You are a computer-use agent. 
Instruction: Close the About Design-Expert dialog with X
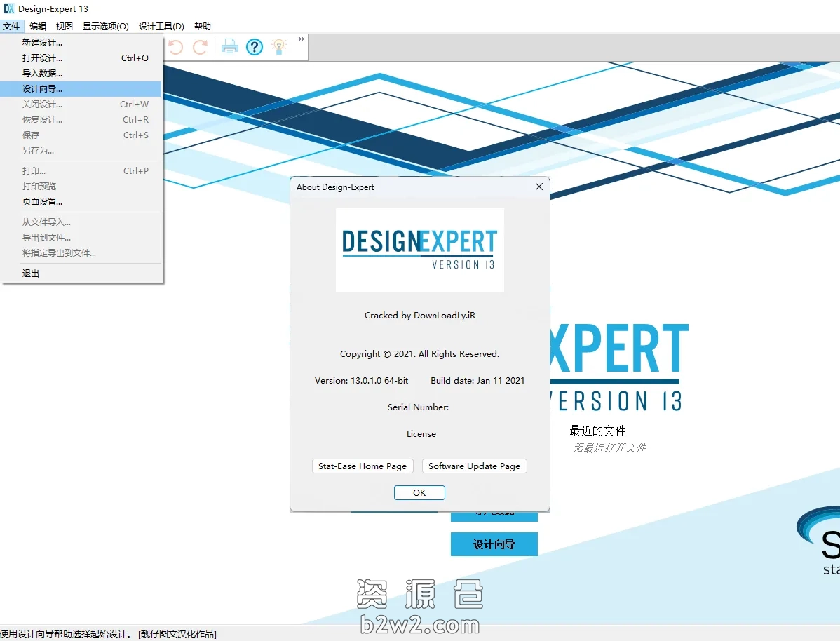click(538, 187)
